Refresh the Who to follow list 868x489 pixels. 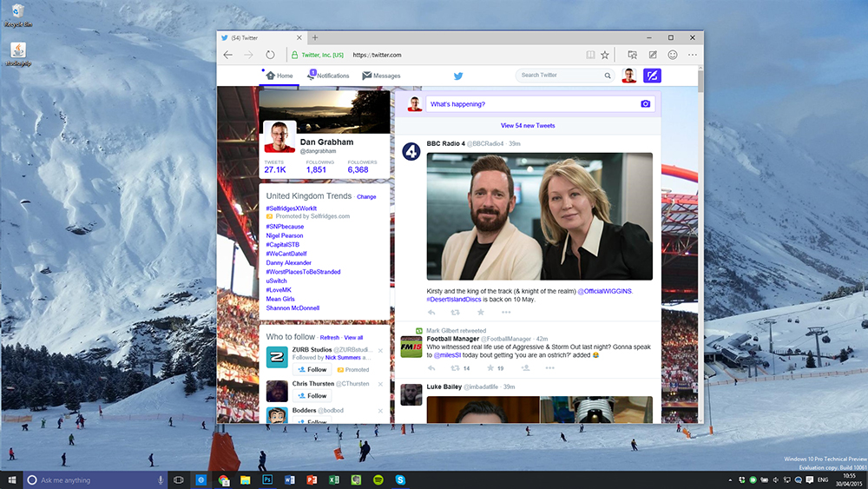329,337
